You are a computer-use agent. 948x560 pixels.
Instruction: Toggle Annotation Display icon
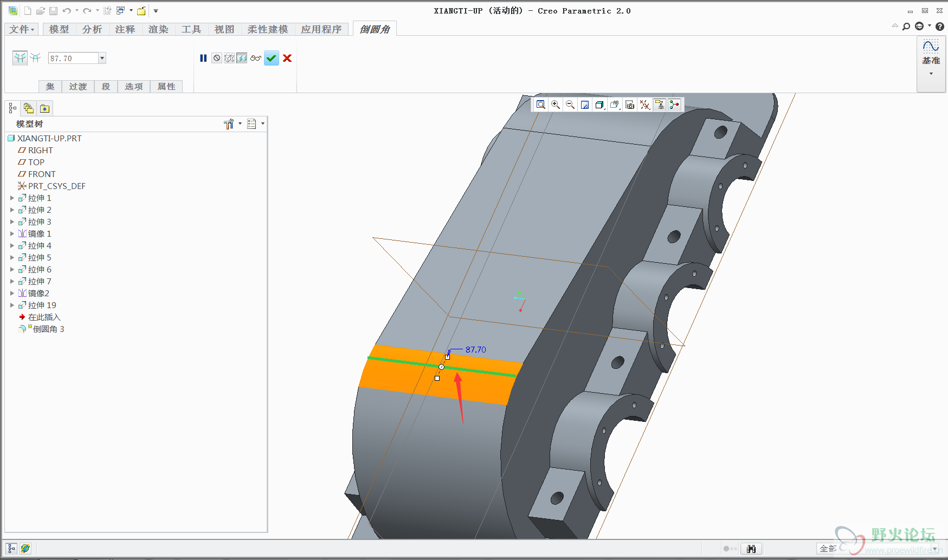660,105
